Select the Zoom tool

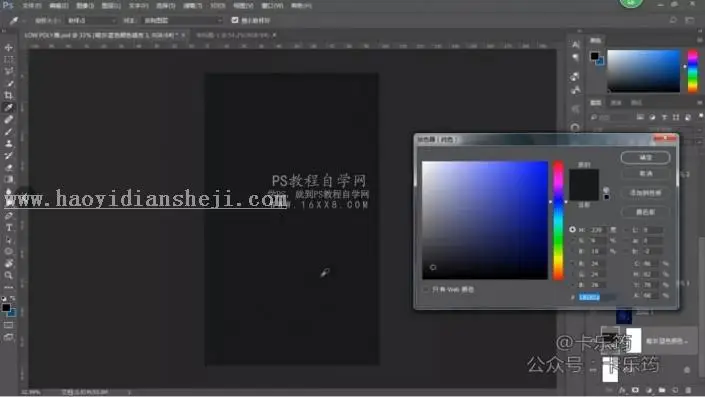[x=9, y=275]
